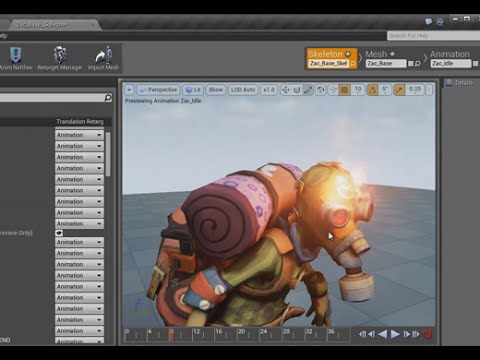Open Animation dropdown directly above eye icon
Image resolution: width=480 pixels, height=360 pixels.
79,224
